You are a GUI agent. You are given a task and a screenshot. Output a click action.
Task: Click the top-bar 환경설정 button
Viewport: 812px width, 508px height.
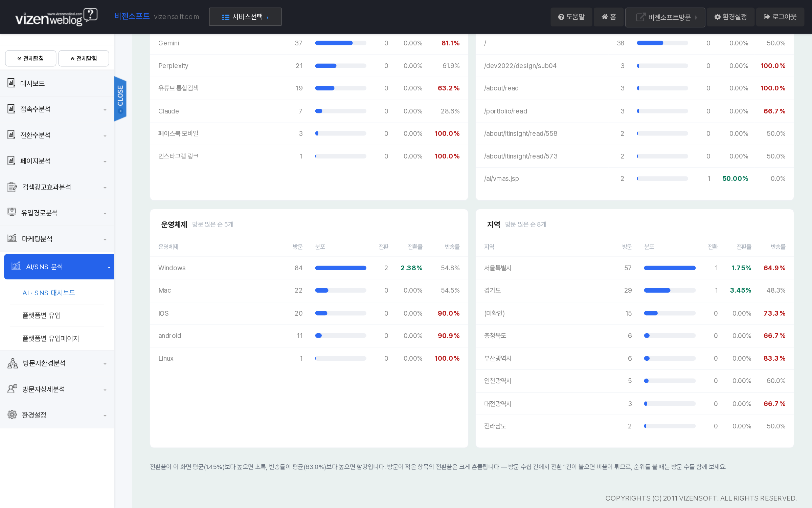tap(730, 17)
